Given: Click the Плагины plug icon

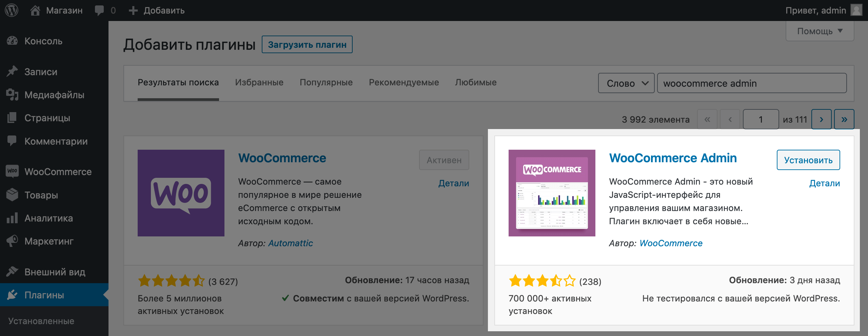Looking at the screenshot, I should pyautogui.click(x=12, y=295).
